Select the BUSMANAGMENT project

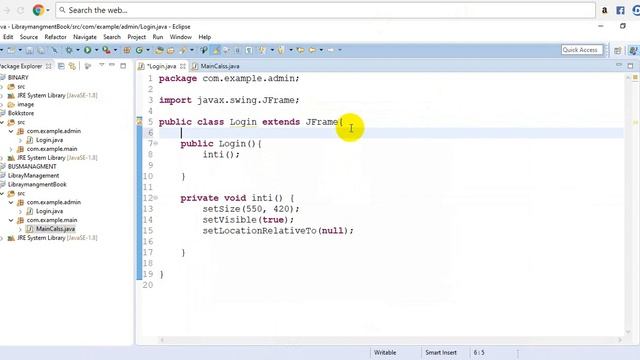32,167
